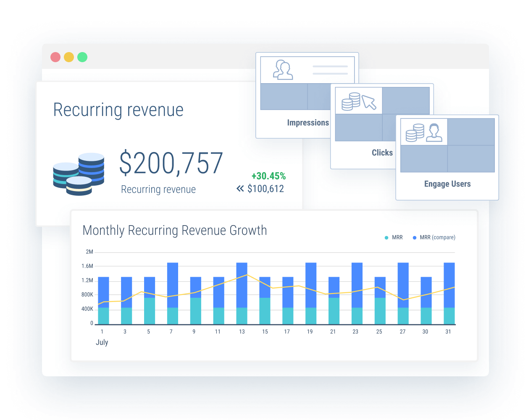Select the user silhouette icon on Impressions card

coord(282,69)
